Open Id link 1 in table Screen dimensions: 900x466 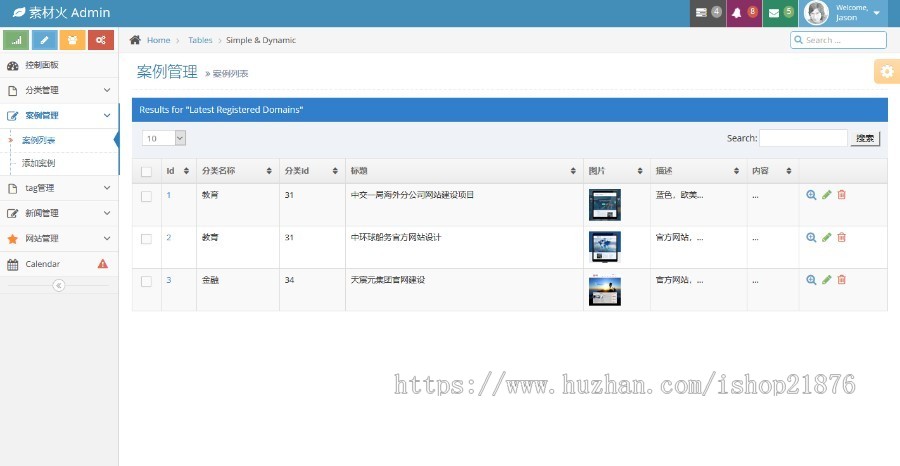coord(169,195)
